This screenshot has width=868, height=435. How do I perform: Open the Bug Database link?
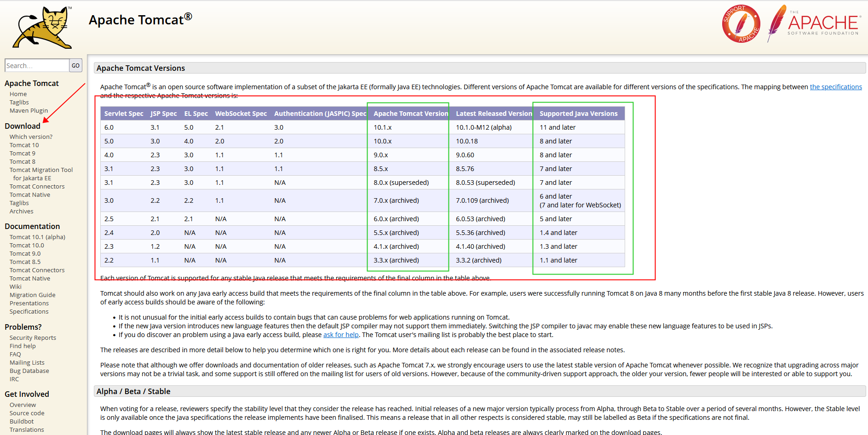pos(29,371)
